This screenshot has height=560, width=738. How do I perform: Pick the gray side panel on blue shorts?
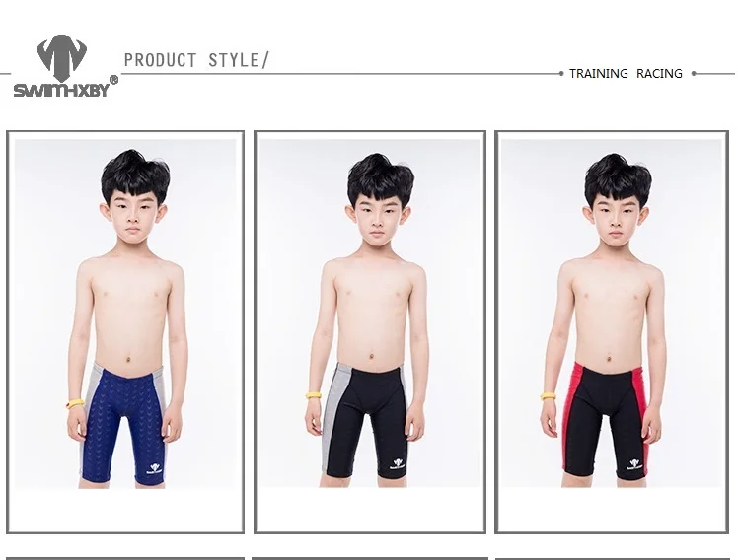click(x=91, y=418)
